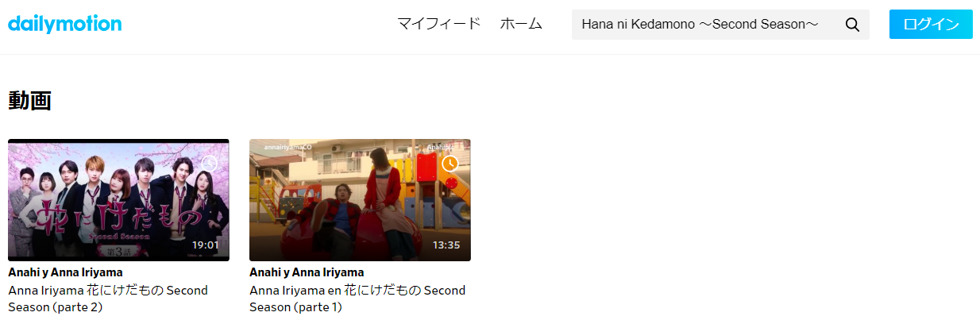
Task: Toggle watch later clock on parte 2 video
Action: pos(209,164)
